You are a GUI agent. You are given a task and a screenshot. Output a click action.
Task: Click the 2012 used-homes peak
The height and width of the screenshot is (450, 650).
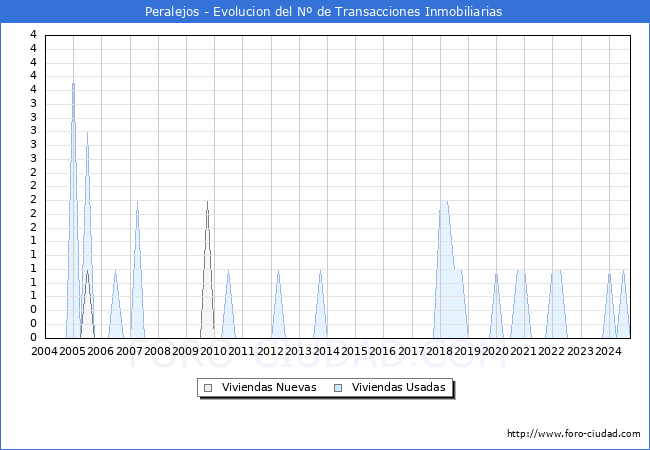[279, 304]
